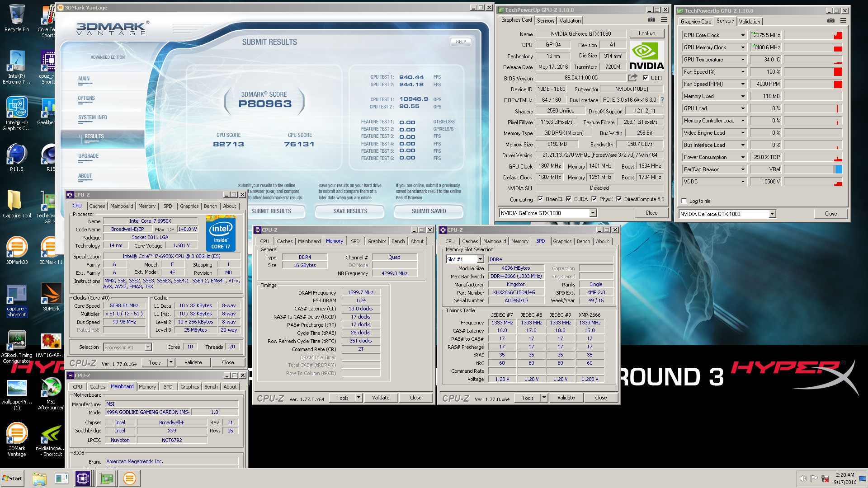Toggle the OpenCL checkbox
Viewport: 868px width, 488px height.
[x=540, y=199]
